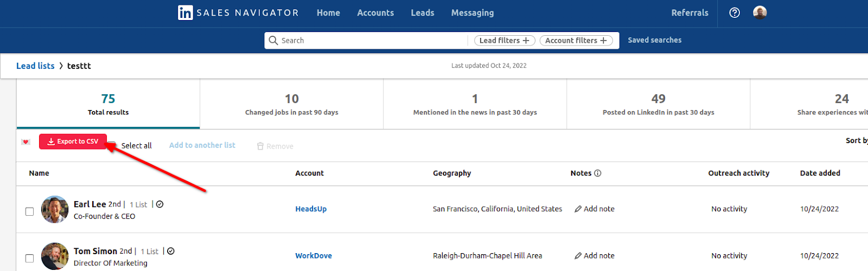The image size is (868, 271).
Task: Open the Accounts menu item
Action: pyautogui.click(x=375, y=12)
